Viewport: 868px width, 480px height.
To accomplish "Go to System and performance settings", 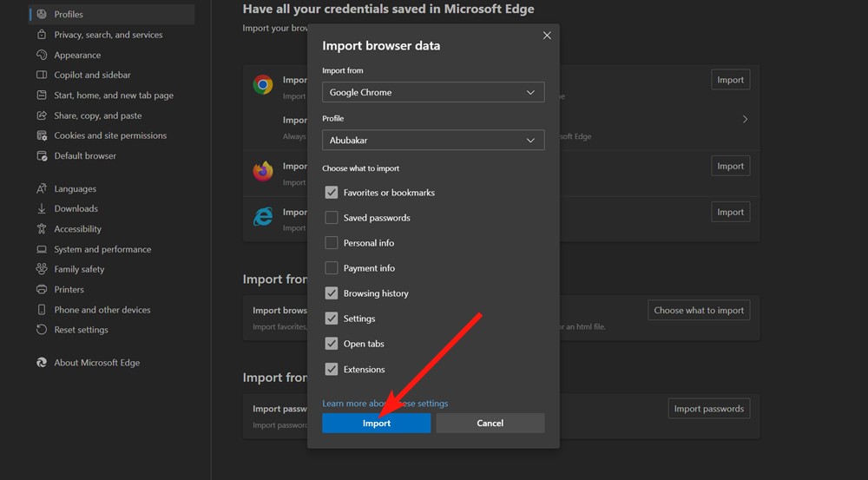I will point(102,249).
